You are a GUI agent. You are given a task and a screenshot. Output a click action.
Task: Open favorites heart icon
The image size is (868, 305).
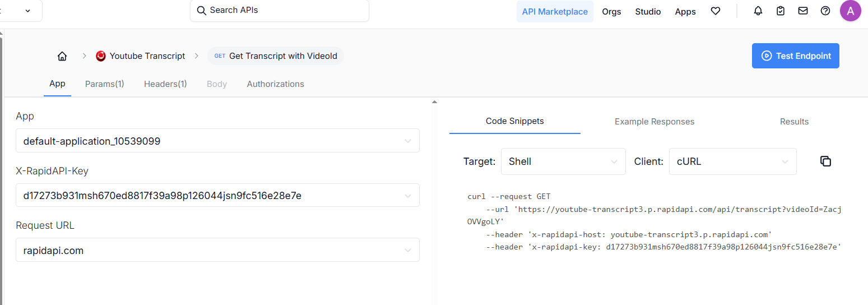[x=716, y=11]
